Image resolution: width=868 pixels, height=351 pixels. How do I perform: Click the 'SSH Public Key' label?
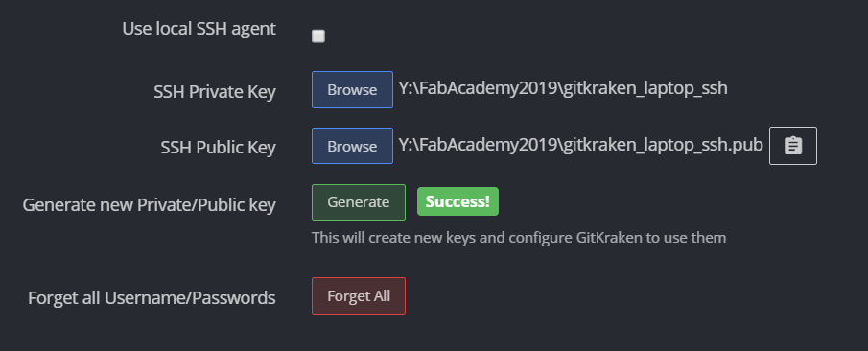[x=218, y=148]
